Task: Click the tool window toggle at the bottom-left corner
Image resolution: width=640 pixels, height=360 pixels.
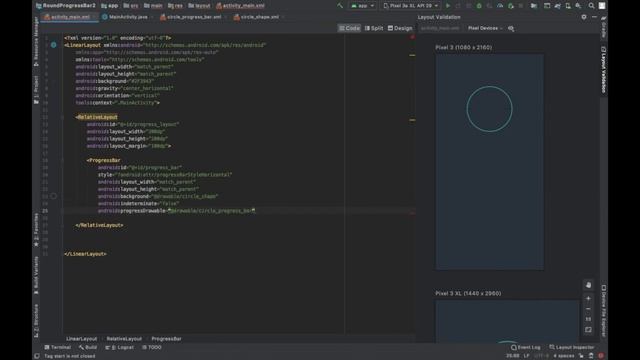Action: [37, 356]
